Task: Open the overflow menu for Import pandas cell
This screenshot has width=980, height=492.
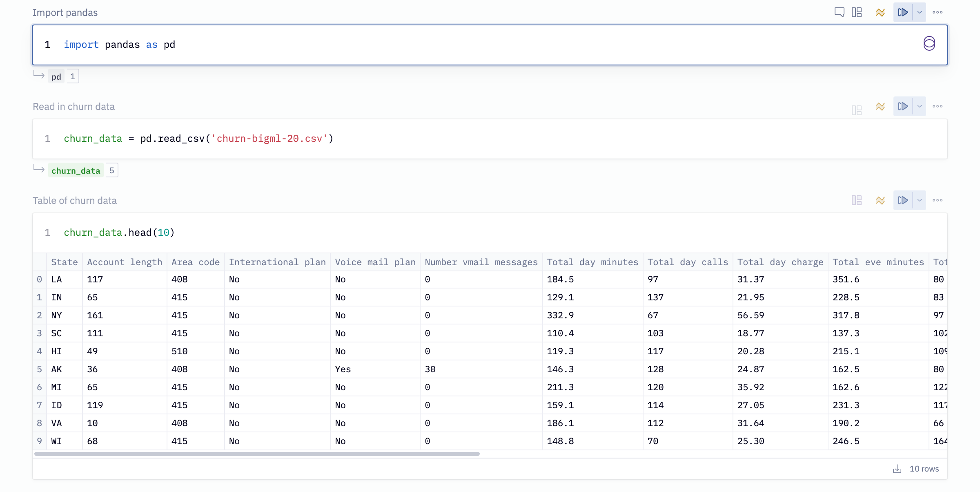Action: click(938, 12)
